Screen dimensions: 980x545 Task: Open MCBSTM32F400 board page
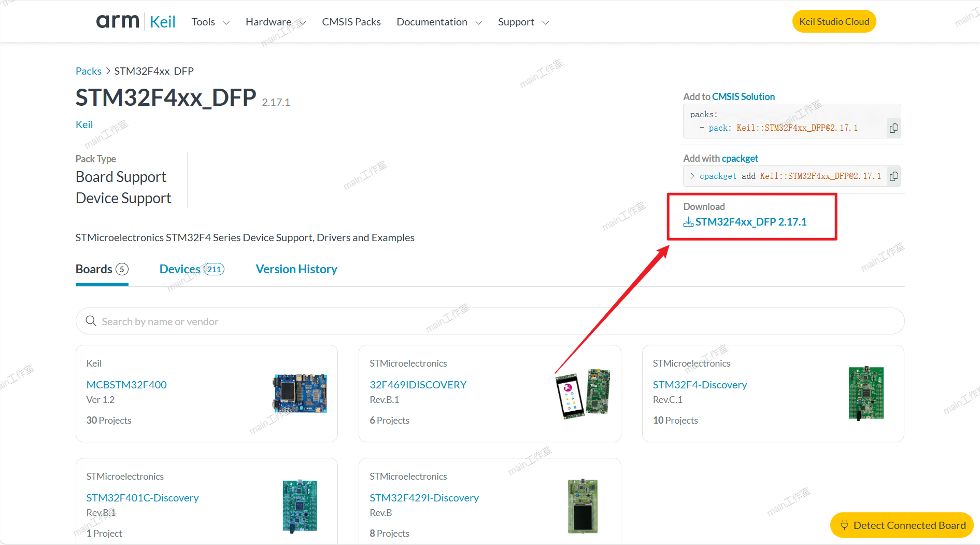[126, 385]
